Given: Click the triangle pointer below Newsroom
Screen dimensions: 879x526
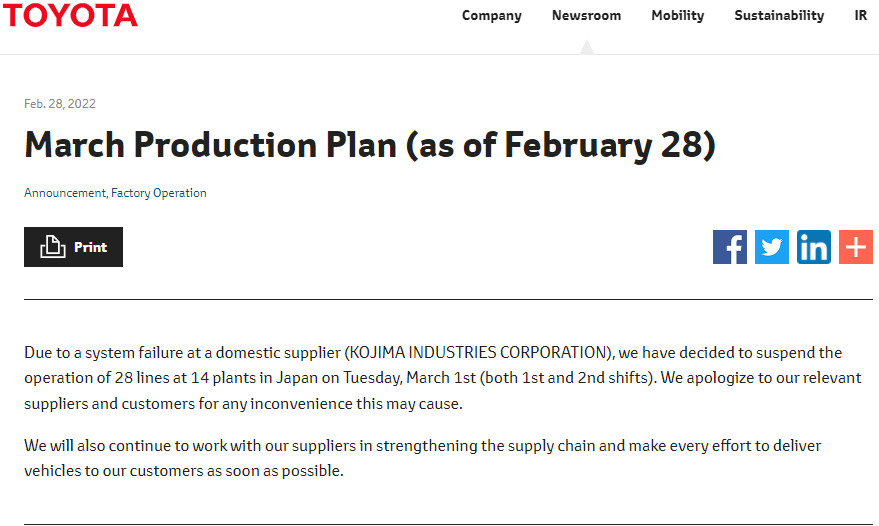Looking at the screenshot, I should coord(587,47).
